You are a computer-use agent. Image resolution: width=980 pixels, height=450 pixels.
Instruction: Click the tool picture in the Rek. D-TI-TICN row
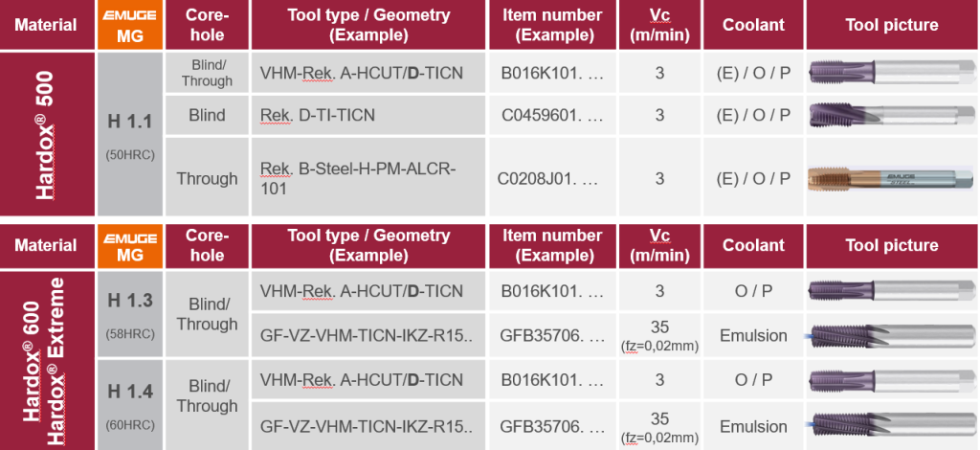pos(891,115)
